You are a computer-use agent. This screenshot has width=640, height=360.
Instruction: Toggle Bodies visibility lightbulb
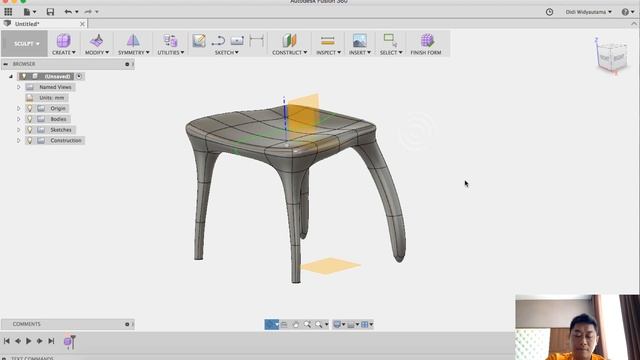point(29,119)
